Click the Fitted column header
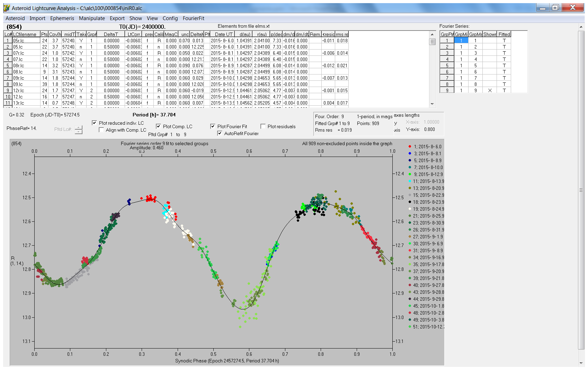Screen dimensions: 588x370 504,34
